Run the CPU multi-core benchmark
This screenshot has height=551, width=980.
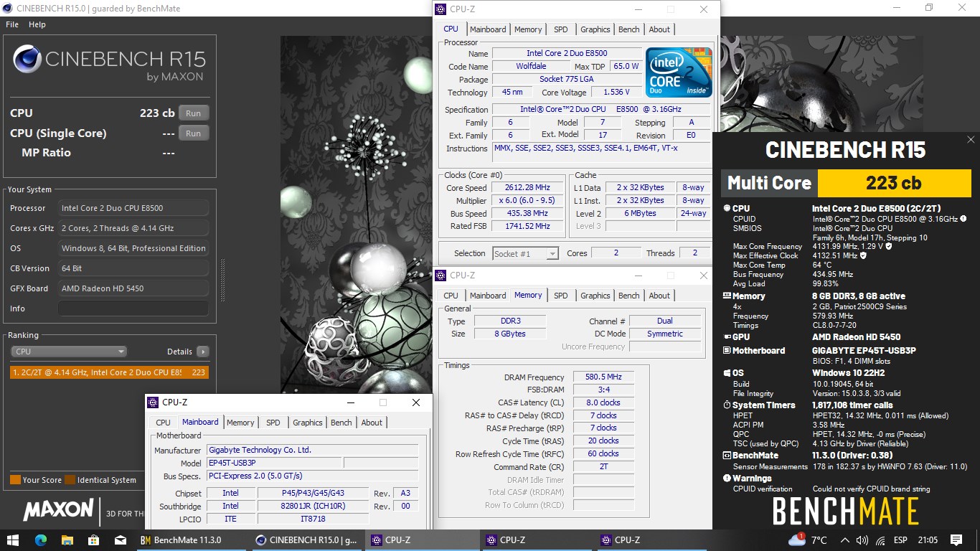pyautogui.click(x=194, y=113)
